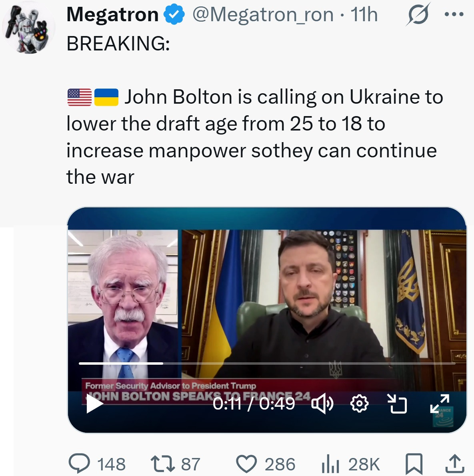Open Megatron's profile avatar
The image size is (474, 476).
[29, 28]
